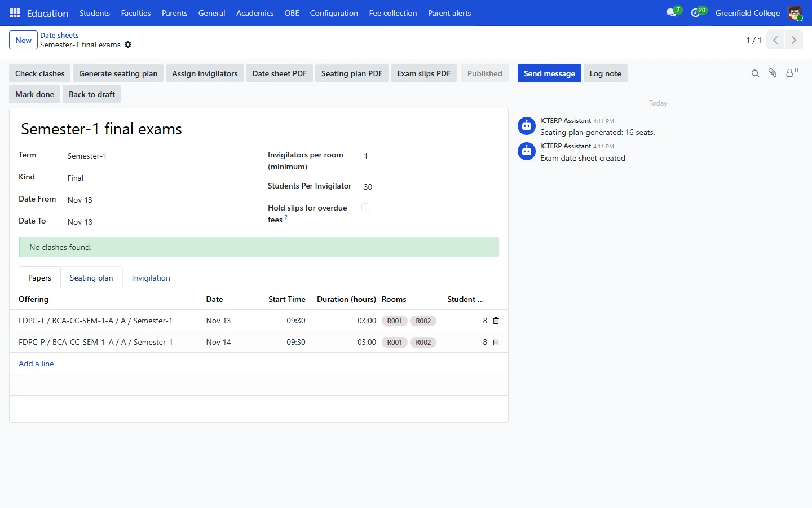Click the ICTERP Assistant avatar on seating plan message
This screenshot has height=508, width=812.
(x=527, y=126)
